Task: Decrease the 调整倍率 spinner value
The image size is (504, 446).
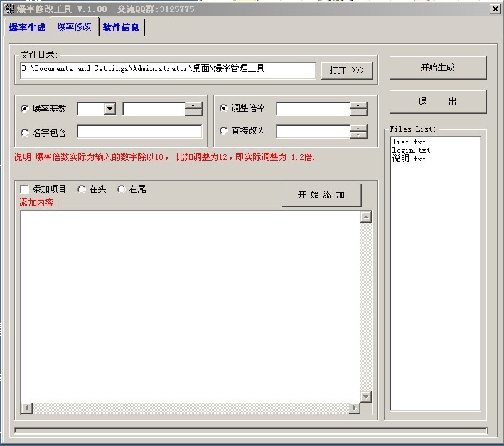Action: point(358,112)
